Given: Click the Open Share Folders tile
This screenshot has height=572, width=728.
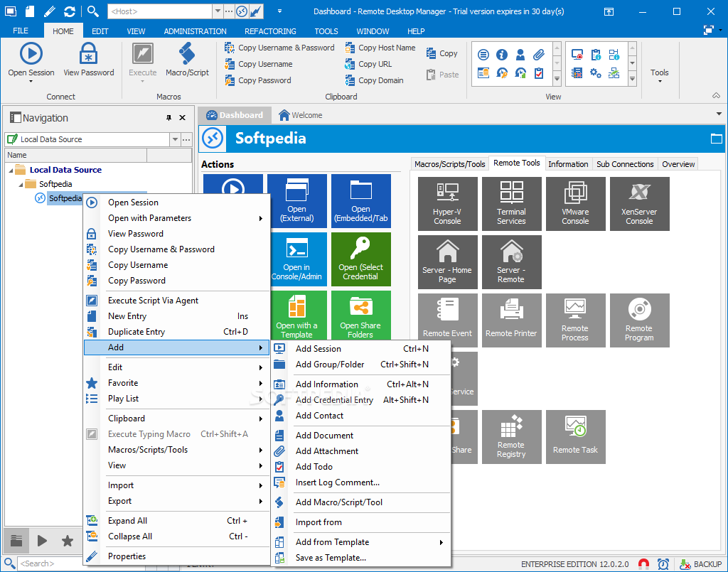Looking at the screenshot, I should tap(361, 315).
